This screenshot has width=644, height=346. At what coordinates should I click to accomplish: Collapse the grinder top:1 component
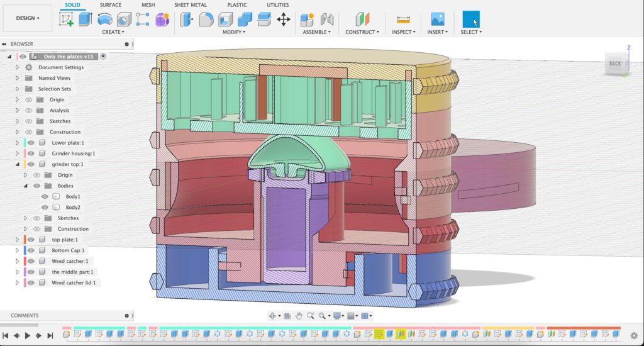(x=18, y=164)
